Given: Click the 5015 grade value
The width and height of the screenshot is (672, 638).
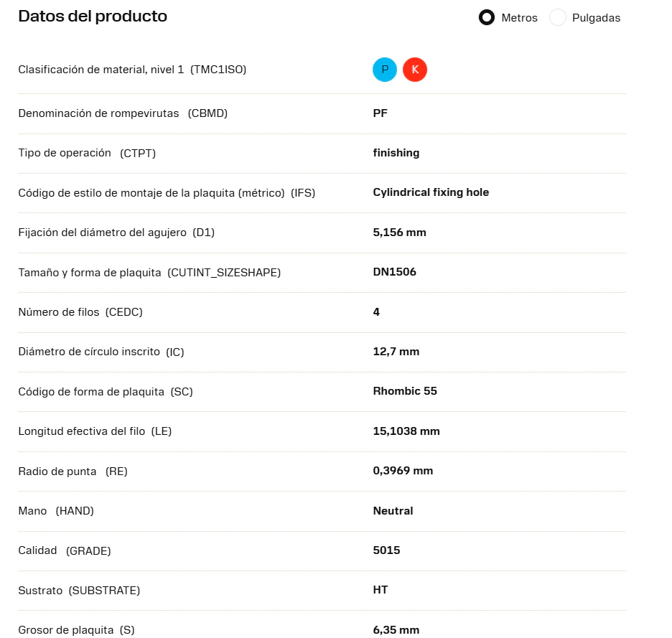Looking at the screenshot, I should tap(386, 550).
